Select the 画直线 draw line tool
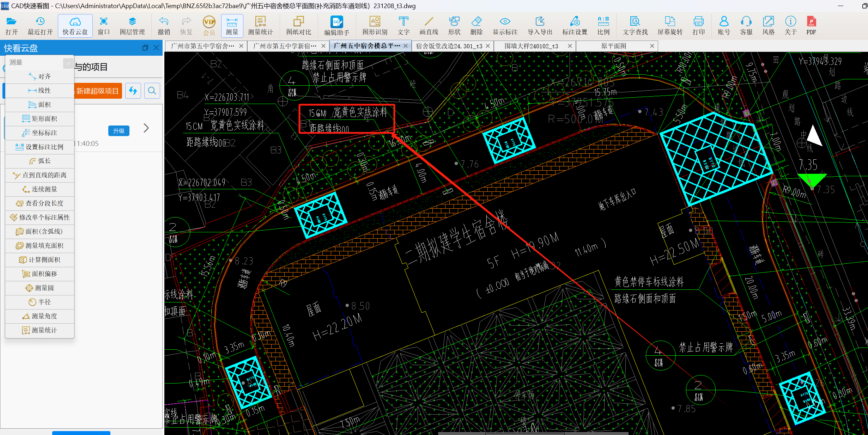Image resolution: width=868 pixels, height=435 pixels. click(429, 26)
